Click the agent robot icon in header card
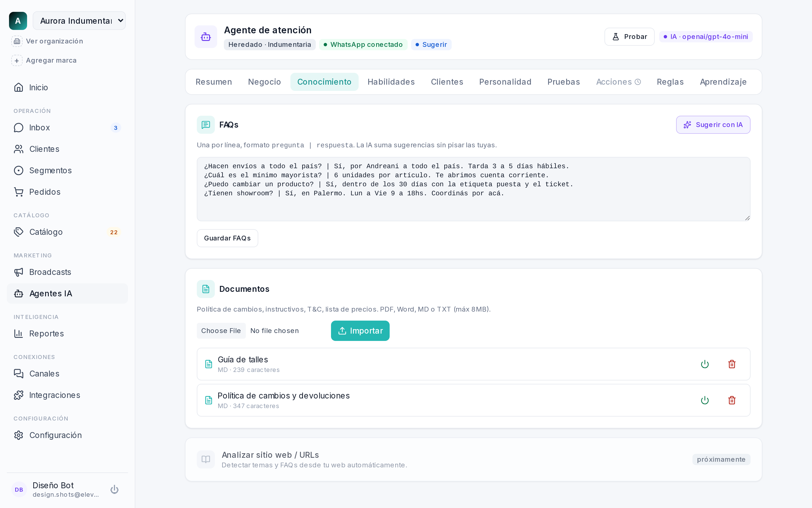 click(x=206, y=37)
